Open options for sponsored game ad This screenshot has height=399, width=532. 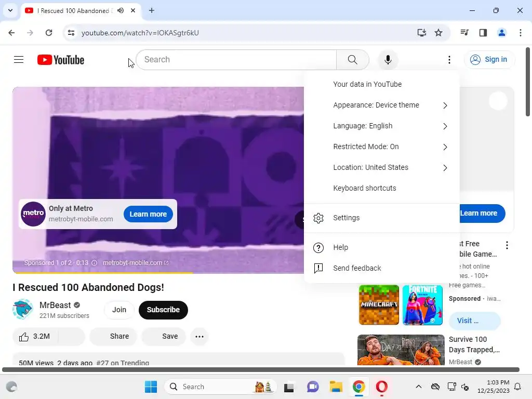click(x=507, y=245)
